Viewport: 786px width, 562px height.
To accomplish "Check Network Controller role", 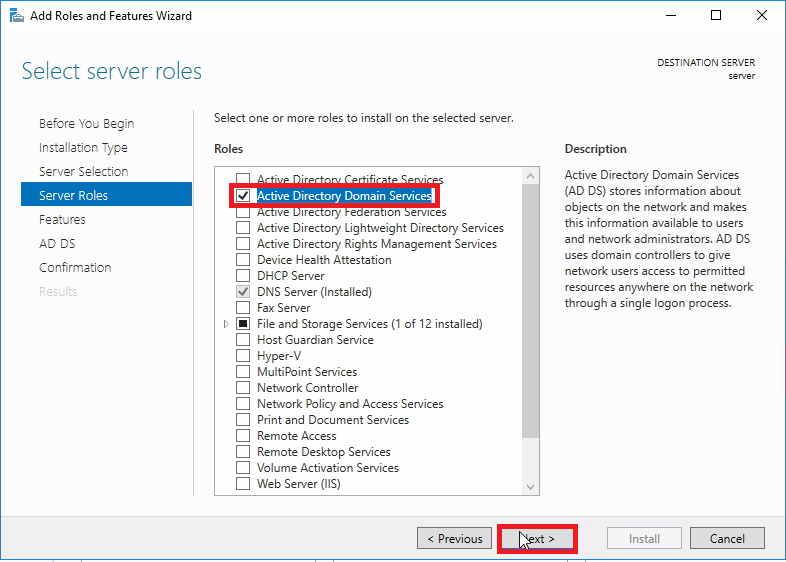I will click(x=243, y=388).
